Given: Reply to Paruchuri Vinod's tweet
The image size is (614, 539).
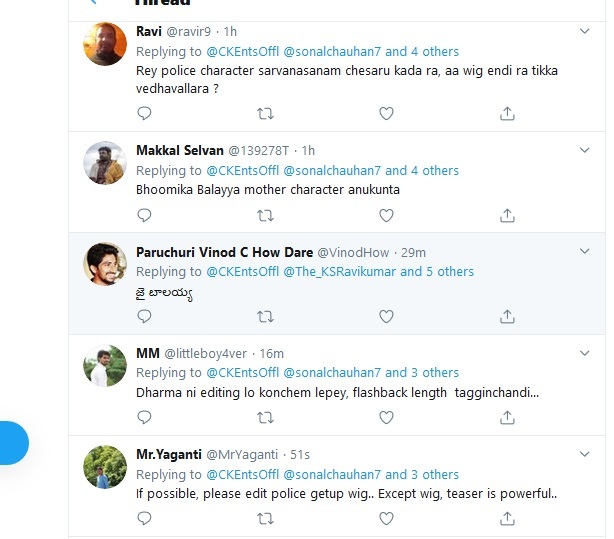Looking at the screenshot, I should click(x=144, y=317).
